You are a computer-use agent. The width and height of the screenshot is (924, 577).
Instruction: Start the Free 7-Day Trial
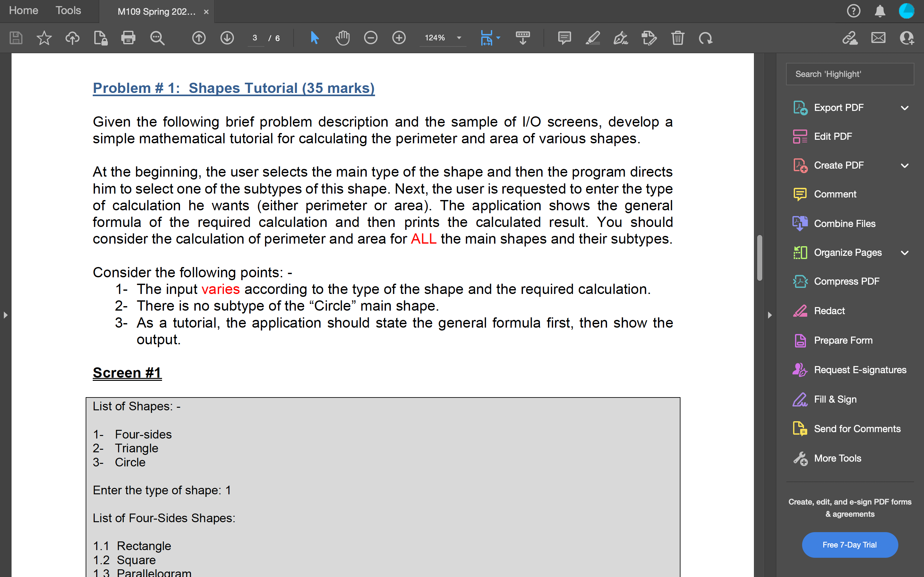click(x=850, y=545)
